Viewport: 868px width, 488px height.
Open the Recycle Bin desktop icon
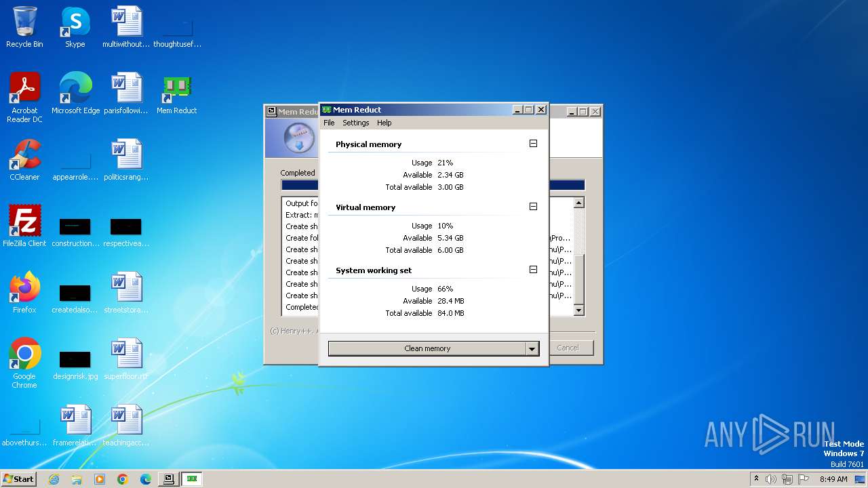[24, 27]
